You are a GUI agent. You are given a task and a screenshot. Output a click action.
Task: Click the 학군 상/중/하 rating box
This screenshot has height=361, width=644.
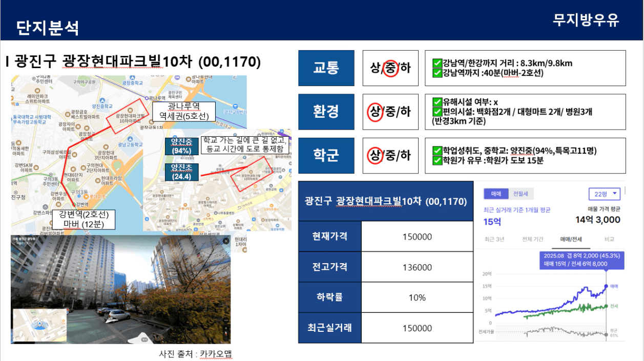pyautogui.click(x=390, y=155)
